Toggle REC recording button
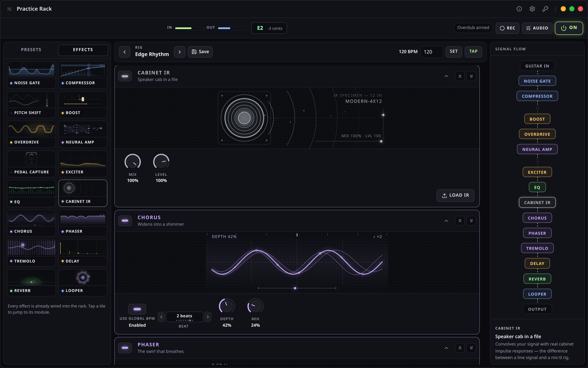 pyautogui.click(x=507, y=28)
